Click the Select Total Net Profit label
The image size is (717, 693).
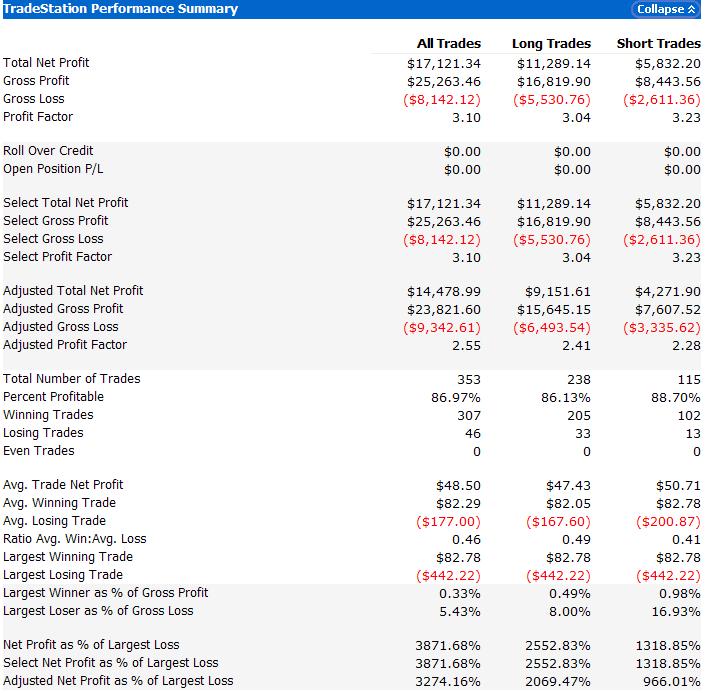(x=65, y=203)
